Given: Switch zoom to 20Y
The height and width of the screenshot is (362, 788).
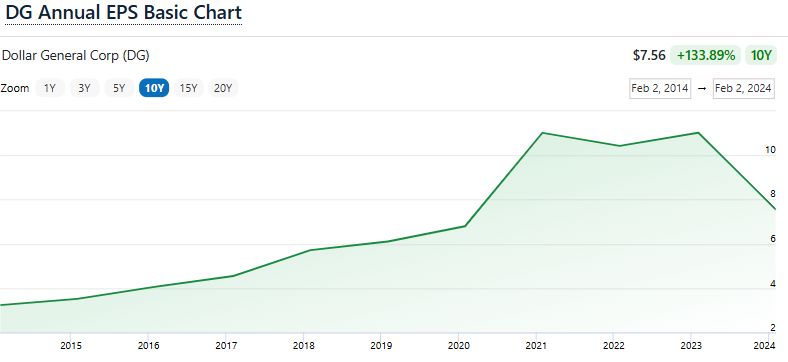Looking at the screenshot, I should tap(223, 88).
